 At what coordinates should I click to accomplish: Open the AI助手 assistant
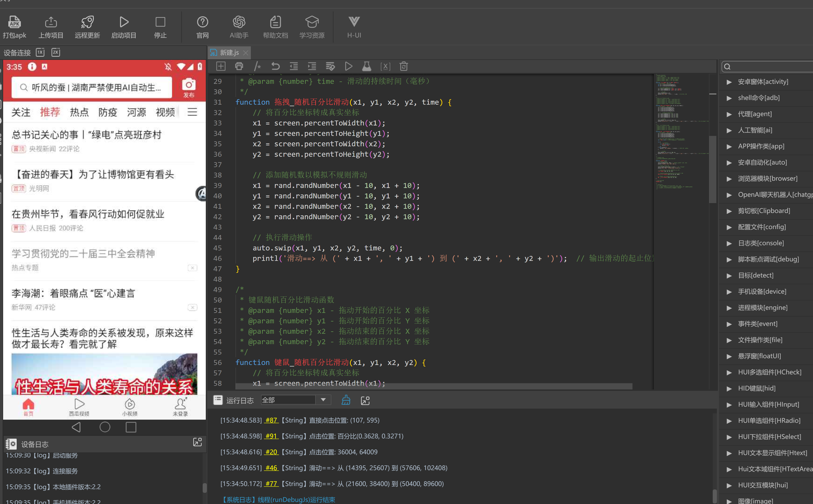tap(239, 27)
